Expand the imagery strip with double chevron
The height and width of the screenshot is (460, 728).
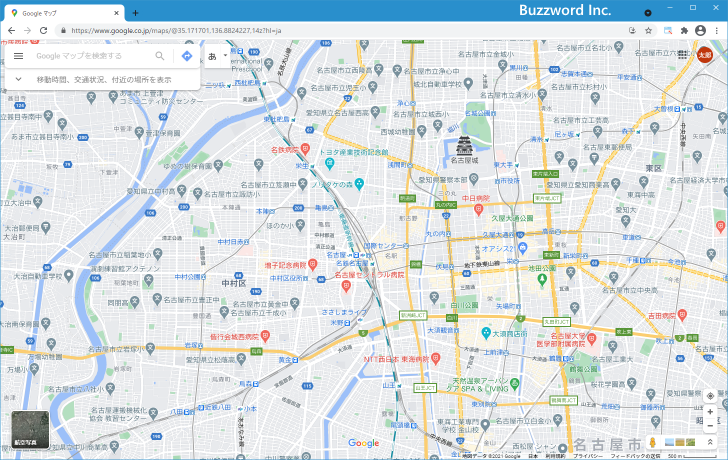point(710,442)
